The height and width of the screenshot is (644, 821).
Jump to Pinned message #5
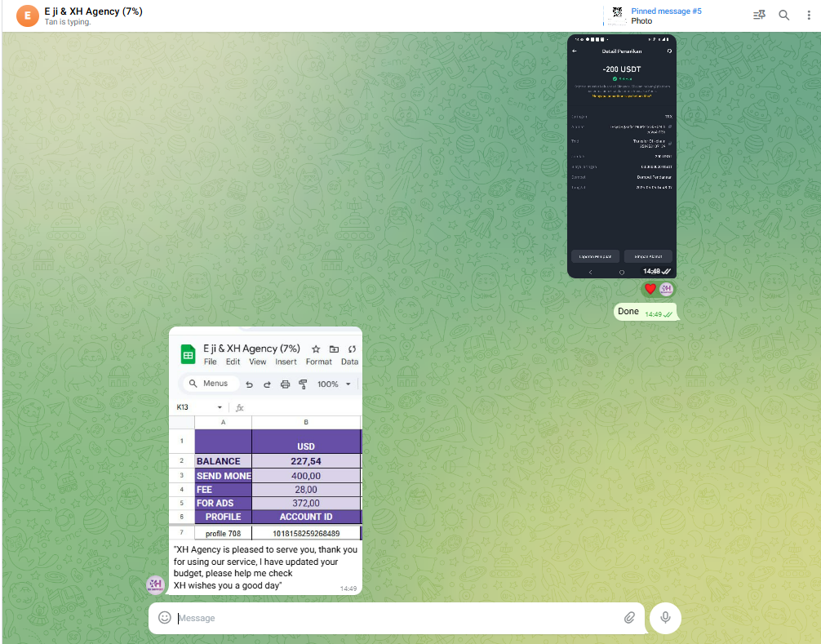click(666, 11)
